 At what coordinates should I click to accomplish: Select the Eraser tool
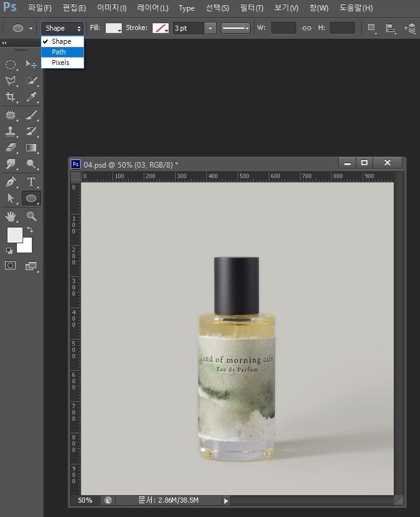11,148
